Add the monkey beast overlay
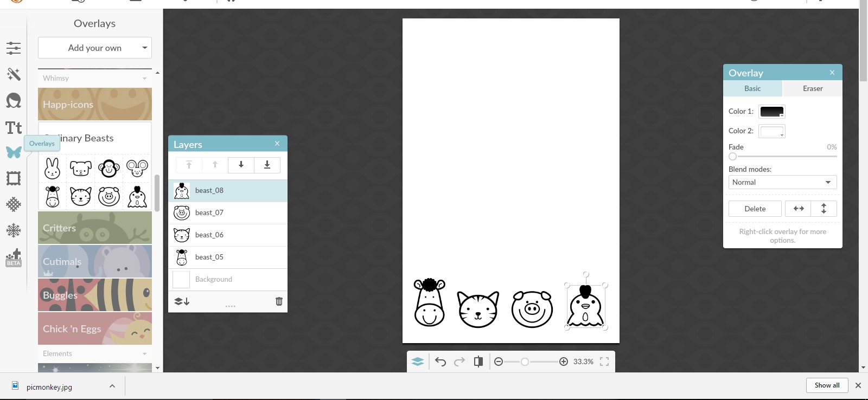 [x=109, y=168]
